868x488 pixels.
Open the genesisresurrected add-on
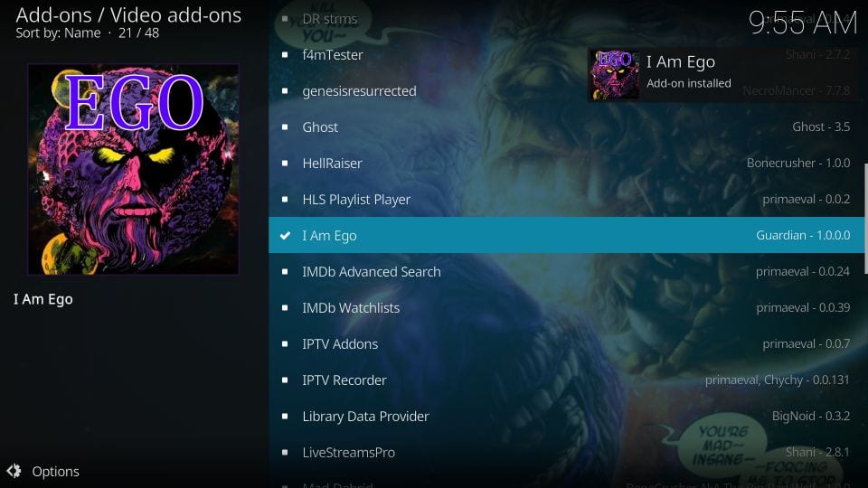click(x=566, y=90)
